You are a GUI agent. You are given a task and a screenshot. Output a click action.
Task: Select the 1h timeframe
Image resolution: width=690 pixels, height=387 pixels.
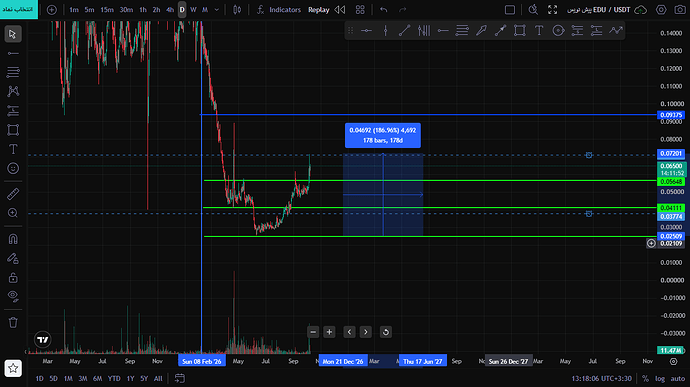[143, 10]
